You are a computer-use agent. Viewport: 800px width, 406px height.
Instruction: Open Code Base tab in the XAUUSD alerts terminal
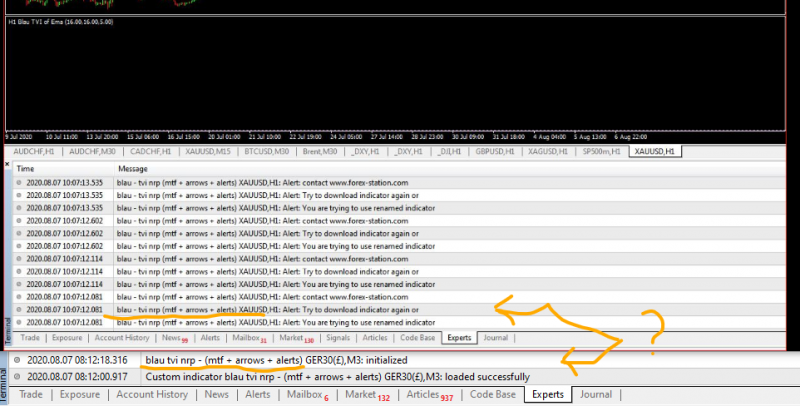tap(417, 338)
